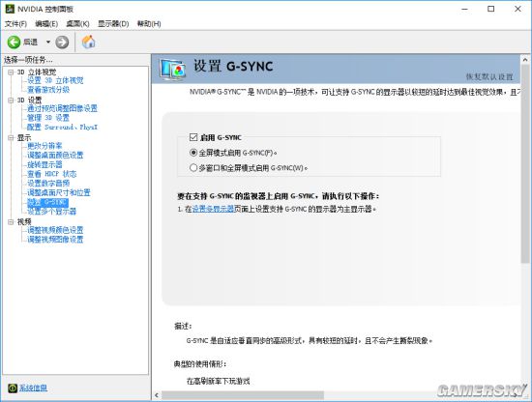The image size is (532, 402).
Task: Click the G-SYNC monitor header icon
Action: point(173,70)
